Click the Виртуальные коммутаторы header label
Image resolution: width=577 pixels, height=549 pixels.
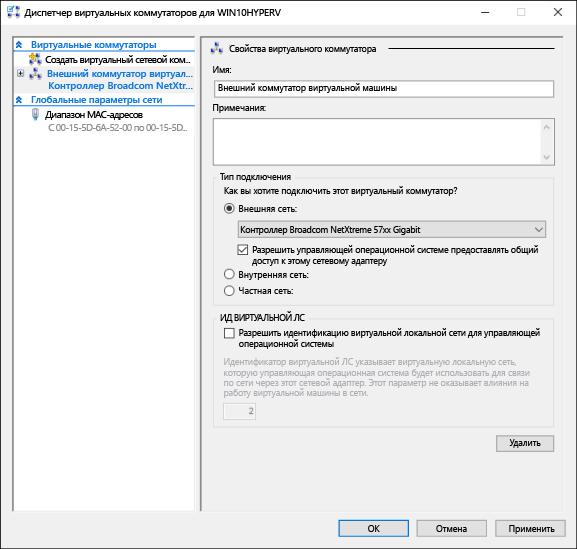[93, 45]
